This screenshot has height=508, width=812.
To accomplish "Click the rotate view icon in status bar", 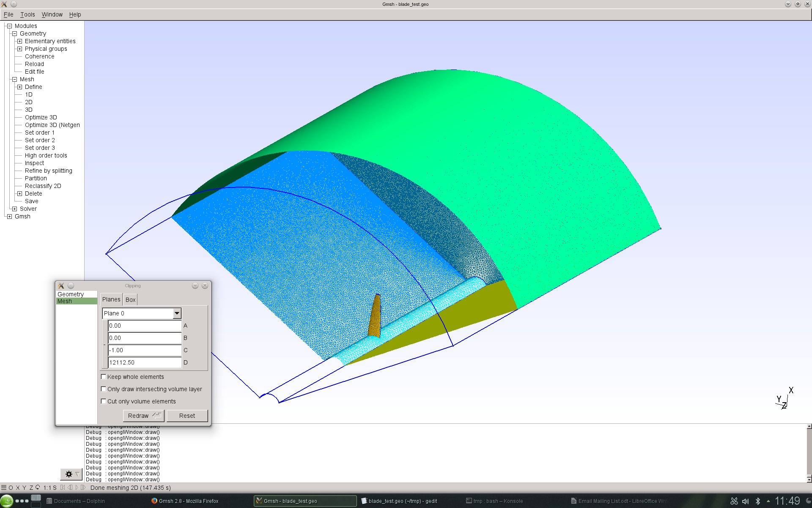I will (38, 488).
